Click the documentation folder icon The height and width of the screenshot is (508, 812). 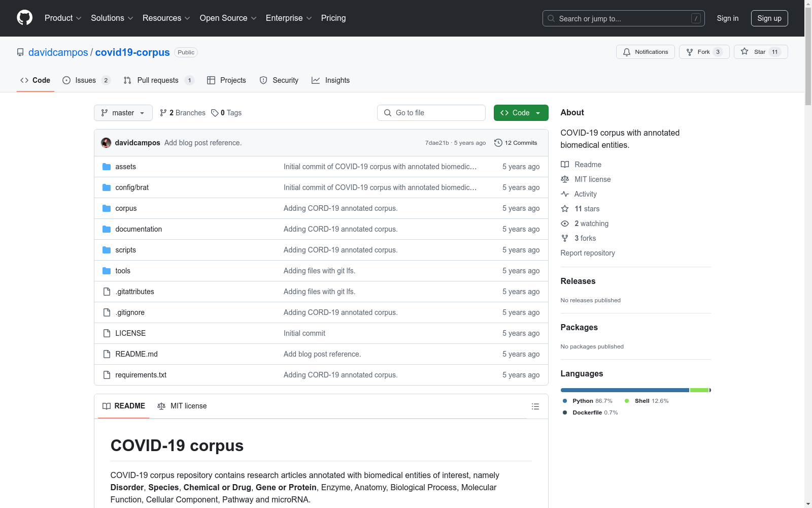[x=107, y=229]
